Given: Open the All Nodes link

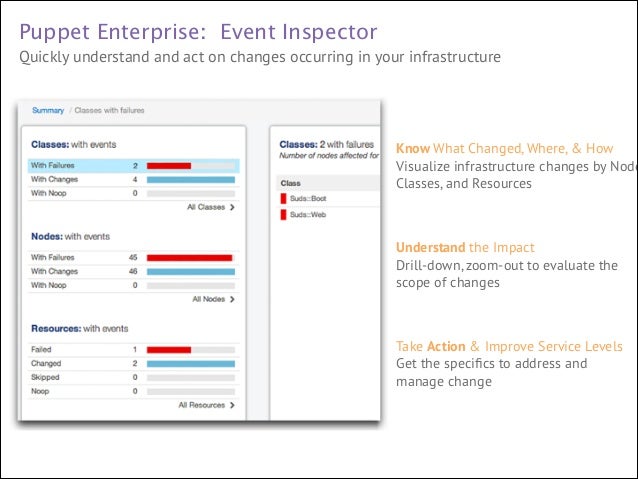Looking at the screenshot, I should [x=209, y=299].
